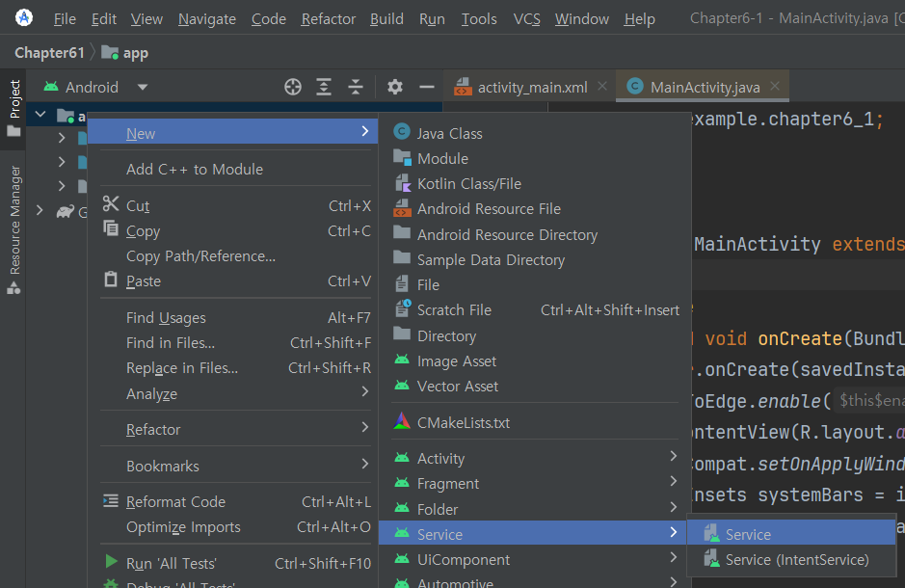Collapse the app root tree node

(40, 115)
